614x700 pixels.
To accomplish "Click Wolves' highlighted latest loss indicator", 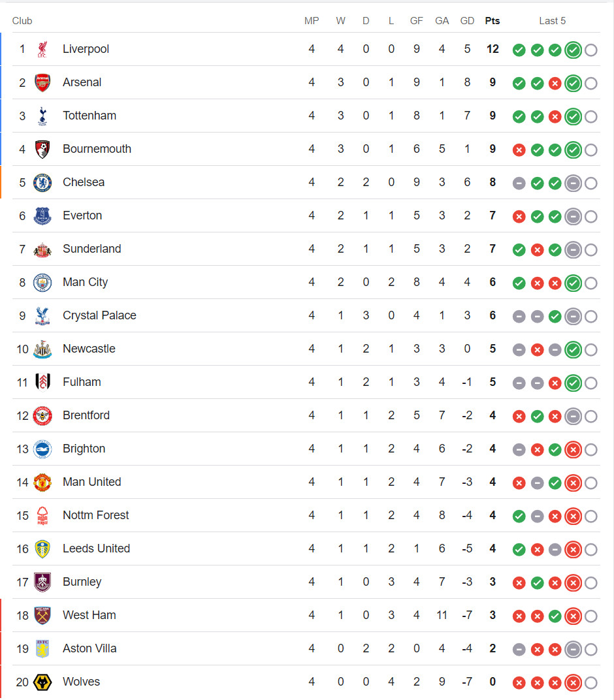I will pyautogui.click(x=573, y=683).
